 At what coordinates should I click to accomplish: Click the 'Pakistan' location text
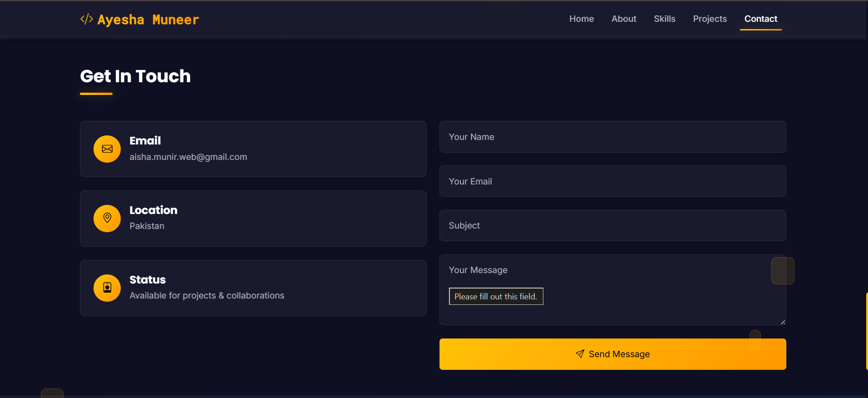pos(147,226)
